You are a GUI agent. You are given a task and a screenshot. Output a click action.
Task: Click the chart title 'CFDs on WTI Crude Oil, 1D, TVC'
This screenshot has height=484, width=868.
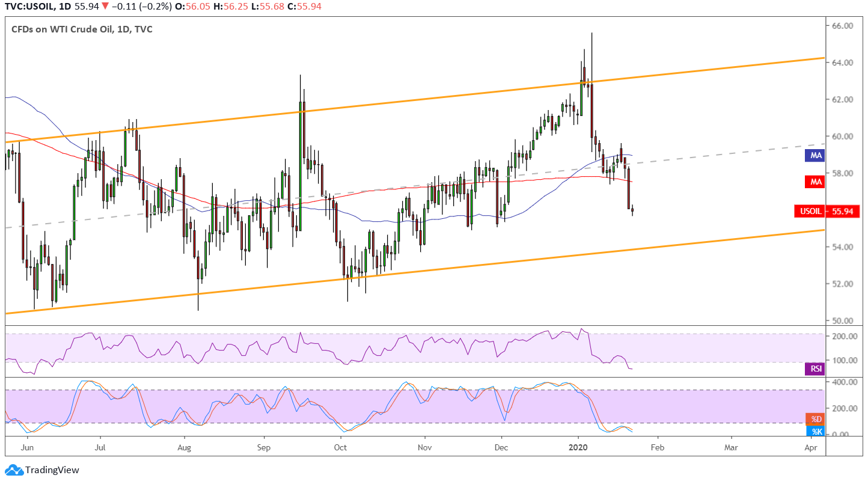click(82, 29)
